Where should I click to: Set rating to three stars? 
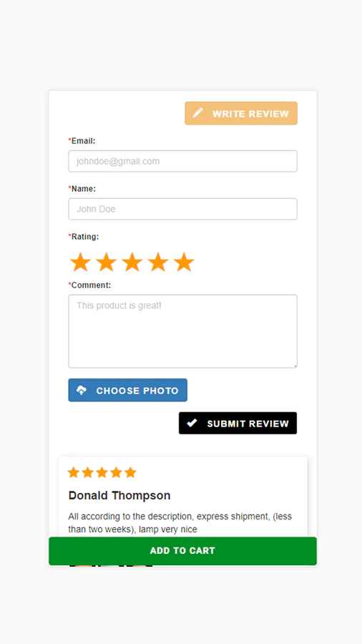132,262
